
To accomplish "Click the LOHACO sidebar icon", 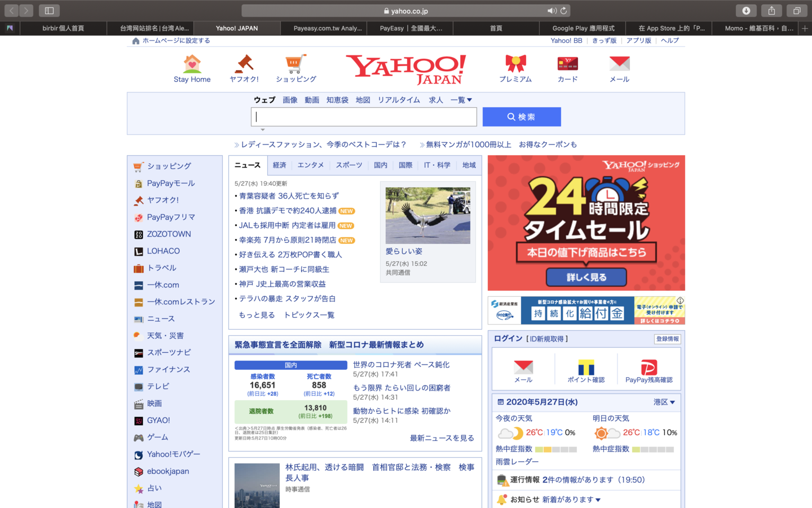I will [139, 251].
